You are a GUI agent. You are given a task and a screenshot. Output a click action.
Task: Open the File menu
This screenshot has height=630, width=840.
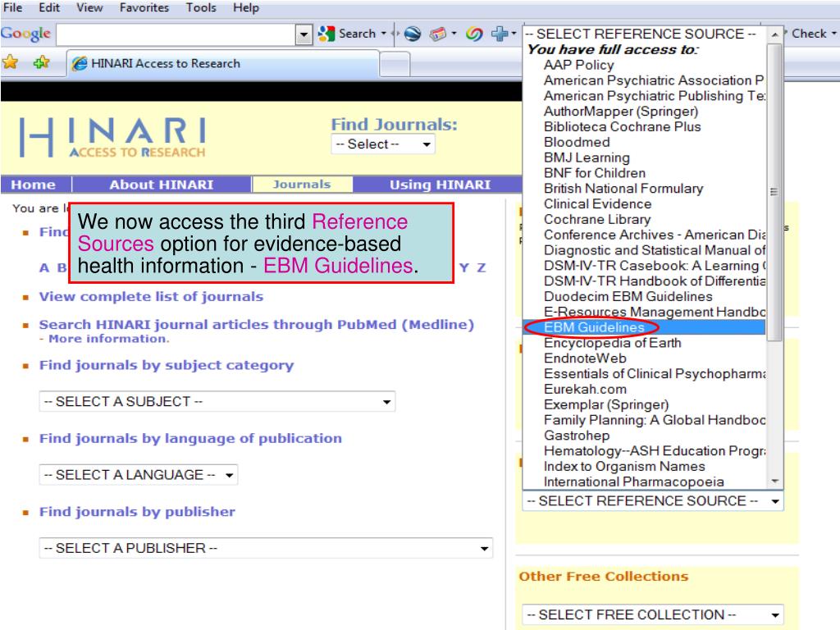click(x=13, y=7)
